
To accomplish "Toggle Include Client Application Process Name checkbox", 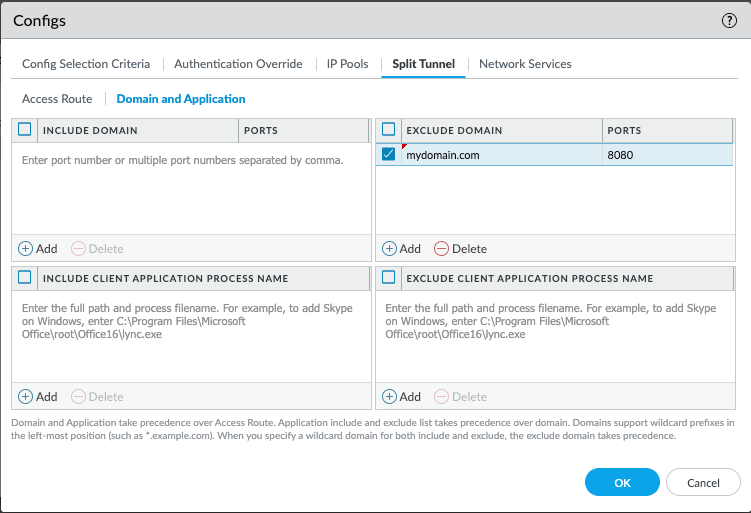I will point(25,278).
